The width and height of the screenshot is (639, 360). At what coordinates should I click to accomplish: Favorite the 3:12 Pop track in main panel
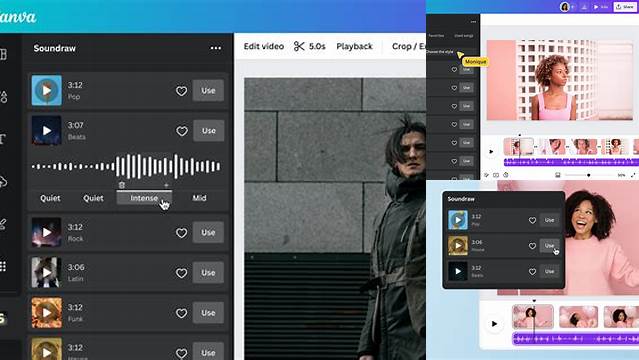point(181,91)
